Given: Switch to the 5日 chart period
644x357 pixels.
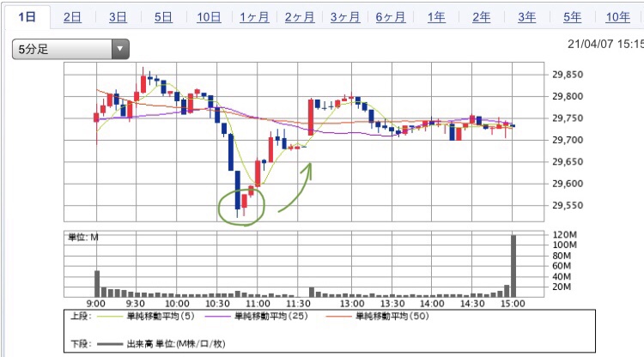Looking at the screenshot, I should coord(163,17).
